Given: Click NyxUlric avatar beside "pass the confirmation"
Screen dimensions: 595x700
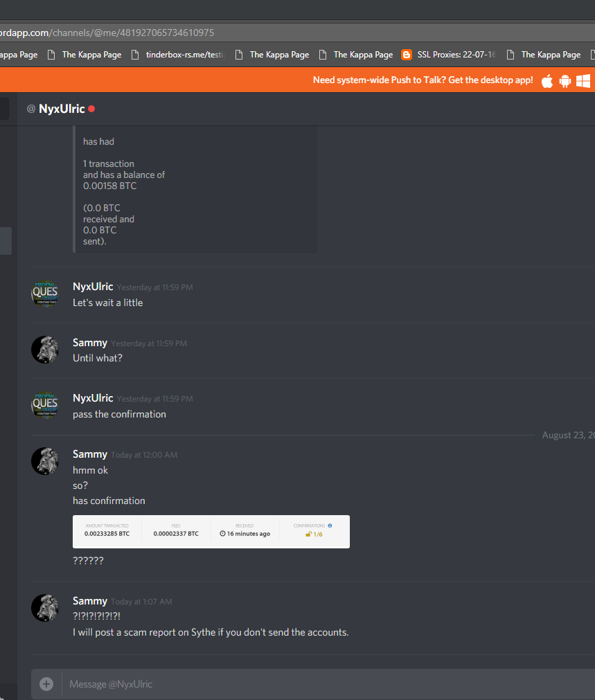Looking at the screenshot, I should pyautogui.click(x=44, y=405).
